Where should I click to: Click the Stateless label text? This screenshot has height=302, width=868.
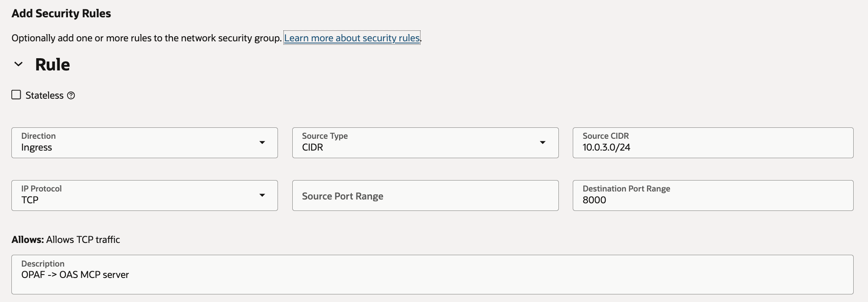pos(44,95)
